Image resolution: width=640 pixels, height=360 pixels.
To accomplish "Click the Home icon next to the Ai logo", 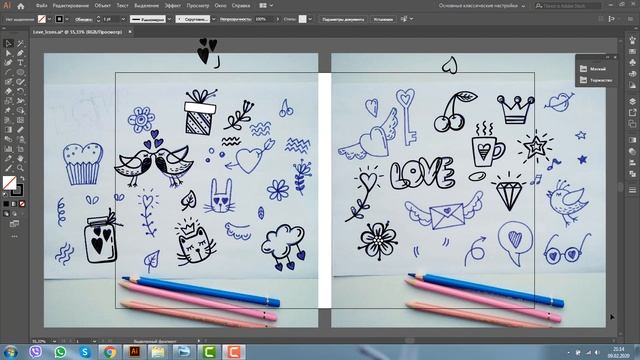I will (x=20, y=6).
